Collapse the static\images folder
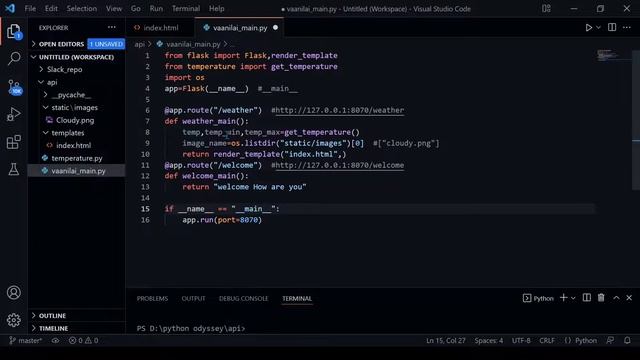 coord(77,107)
